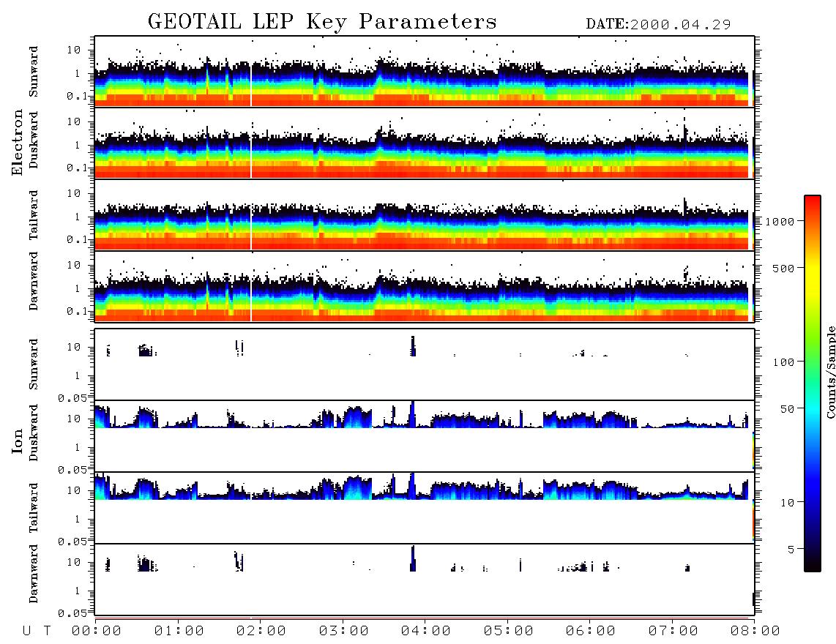The width and height of the screenshot is (836, 644).
Task: Click the 500 colorbar tick label
Action: (783, 268)
